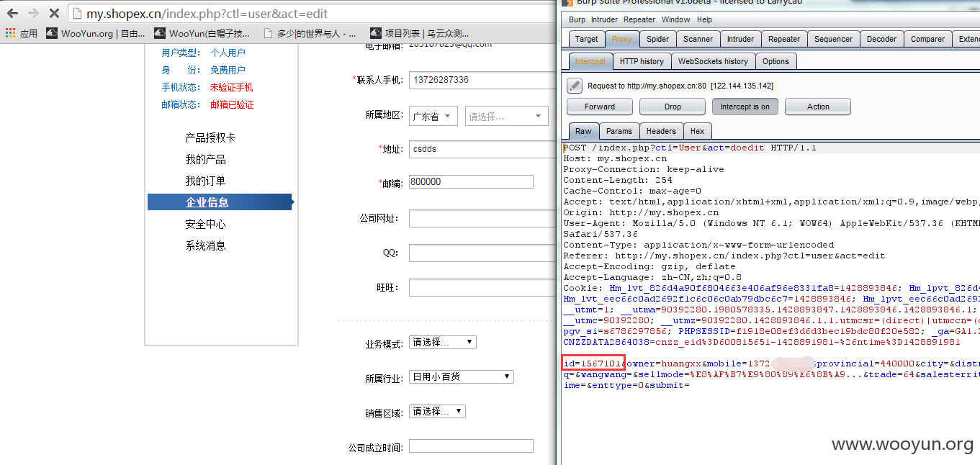Open the 多少的世界与人 bookmark
The height and width of the screenshot is (465, 980).
(310, 33)
